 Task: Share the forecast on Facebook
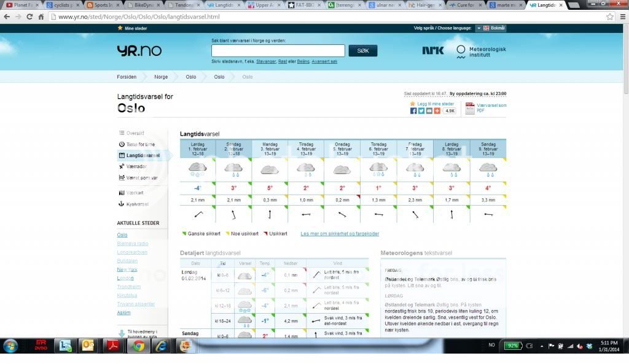[413, 111]
